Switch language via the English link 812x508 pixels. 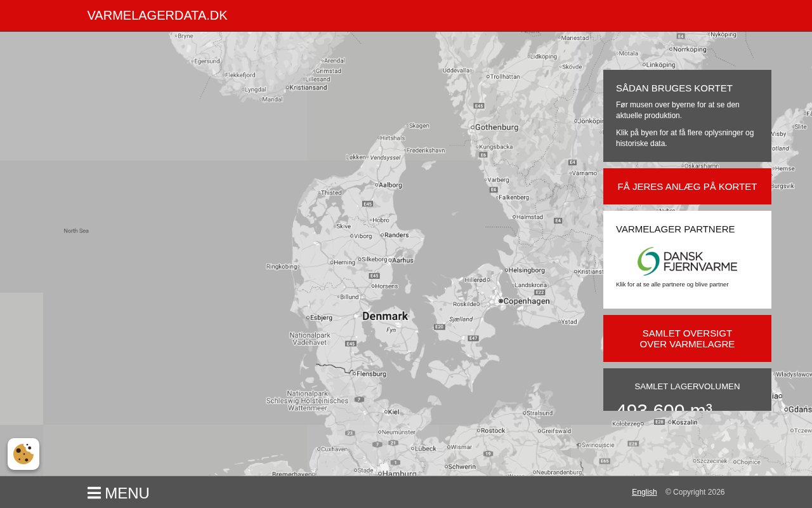(x=644, y=492)
